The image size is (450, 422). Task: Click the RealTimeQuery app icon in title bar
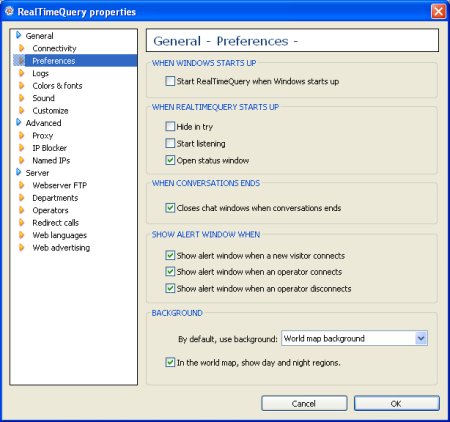(x=9, y=11)
